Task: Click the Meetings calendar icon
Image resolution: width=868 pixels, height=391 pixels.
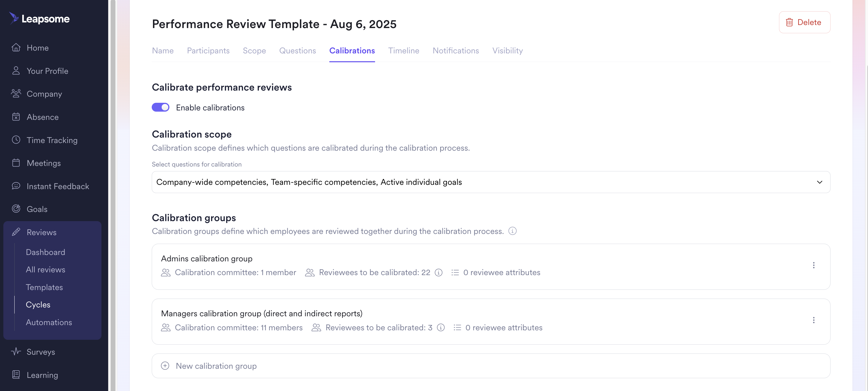Action: pos(16,163)
